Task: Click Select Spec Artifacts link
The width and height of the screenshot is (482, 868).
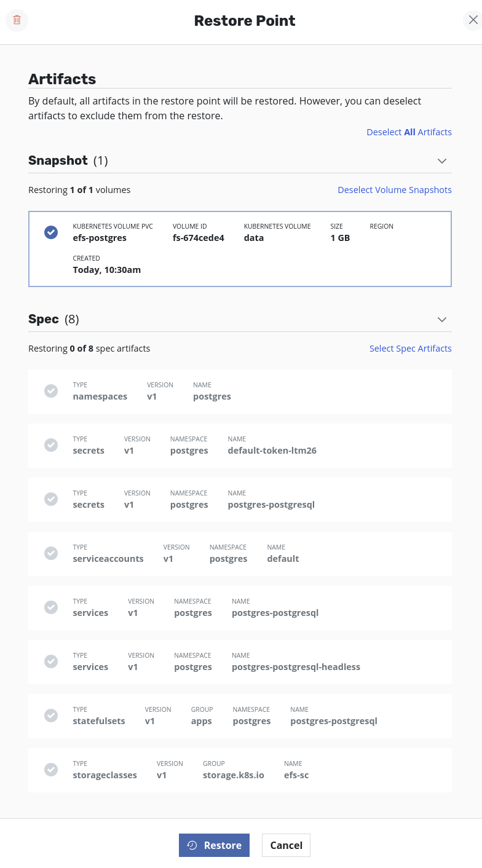Action: point(410,349)
